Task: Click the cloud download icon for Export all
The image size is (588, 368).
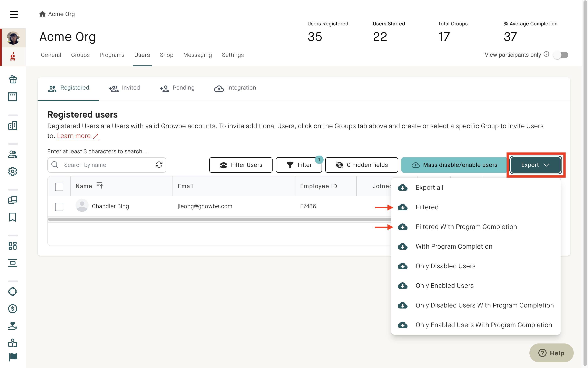Action: [403, 187]
